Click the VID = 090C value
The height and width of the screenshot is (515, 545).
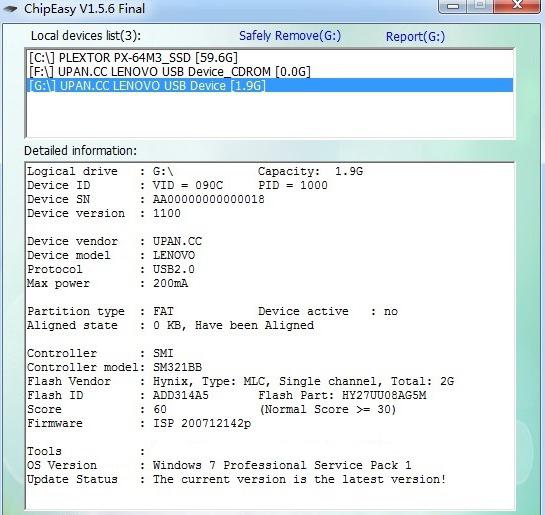point(188,185)
